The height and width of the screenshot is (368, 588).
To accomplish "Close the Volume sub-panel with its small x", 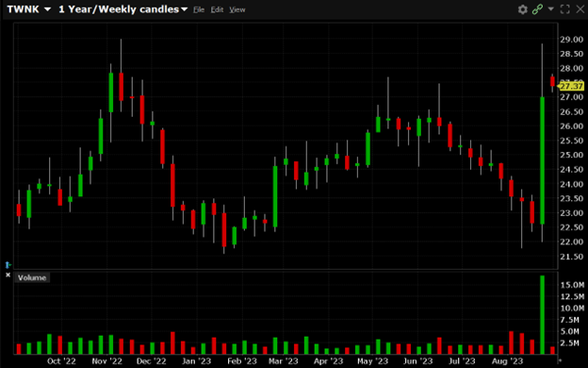I will [8, 276].
